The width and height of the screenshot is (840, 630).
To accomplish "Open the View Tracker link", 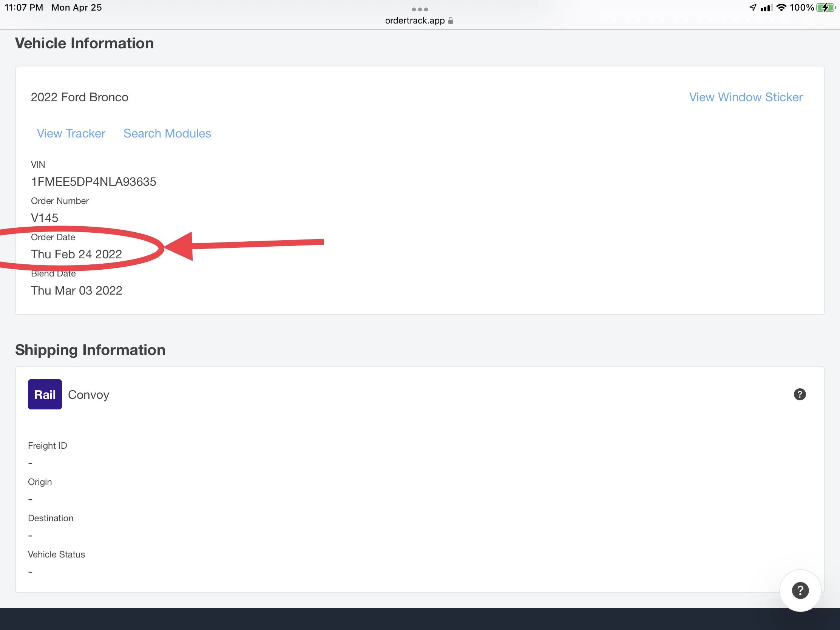I will tap(71, 133).
